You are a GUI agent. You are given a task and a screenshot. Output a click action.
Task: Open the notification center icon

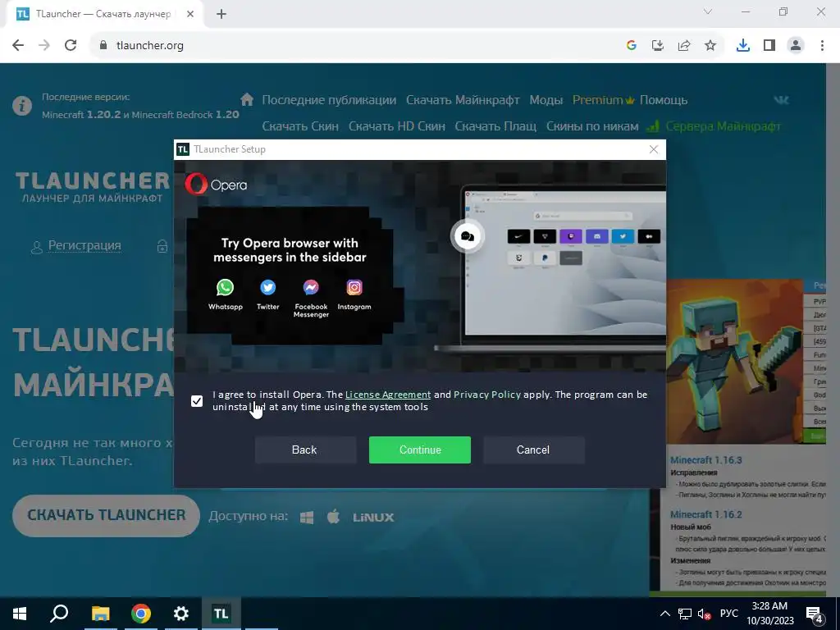coord(815,614)
